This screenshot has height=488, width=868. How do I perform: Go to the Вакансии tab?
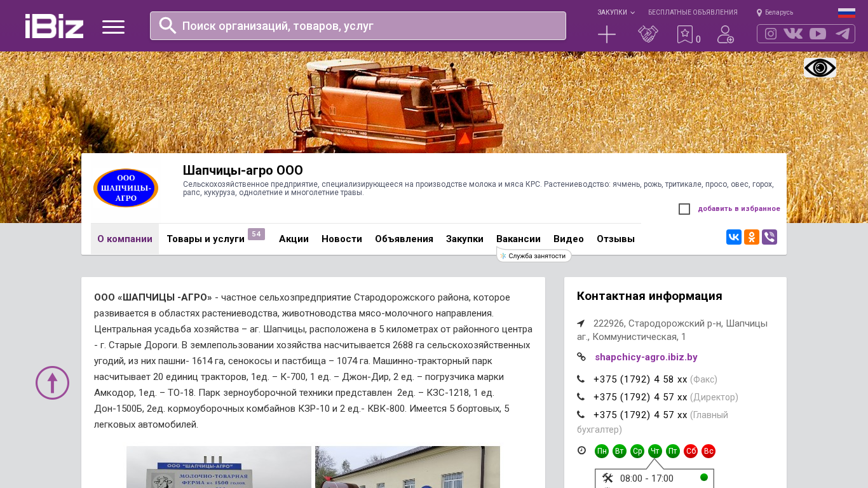[x=519, y=239]
